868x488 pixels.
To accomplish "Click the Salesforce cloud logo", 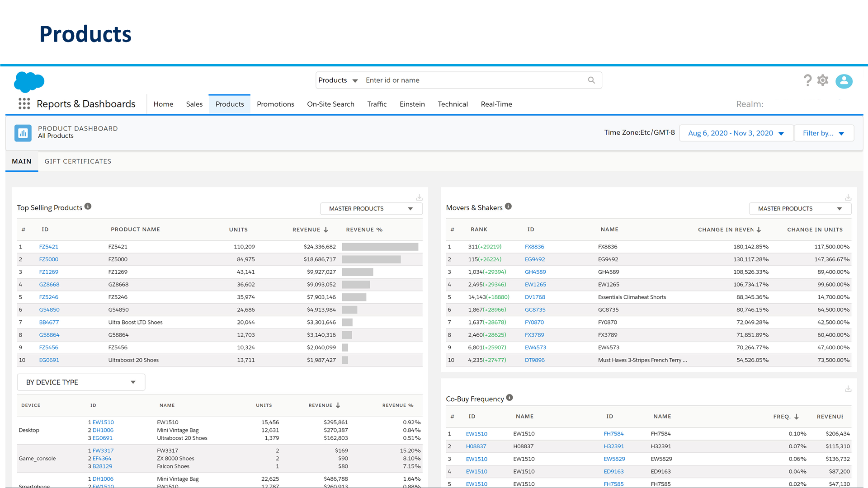I will point(29,82).
